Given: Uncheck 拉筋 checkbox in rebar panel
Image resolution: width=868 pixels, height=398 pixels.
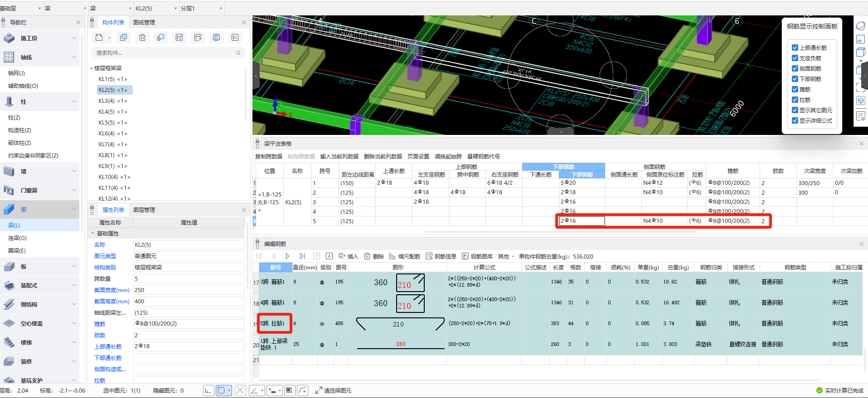Looking at the screenshot, I should pyautogui.click(x=795, y=100).
